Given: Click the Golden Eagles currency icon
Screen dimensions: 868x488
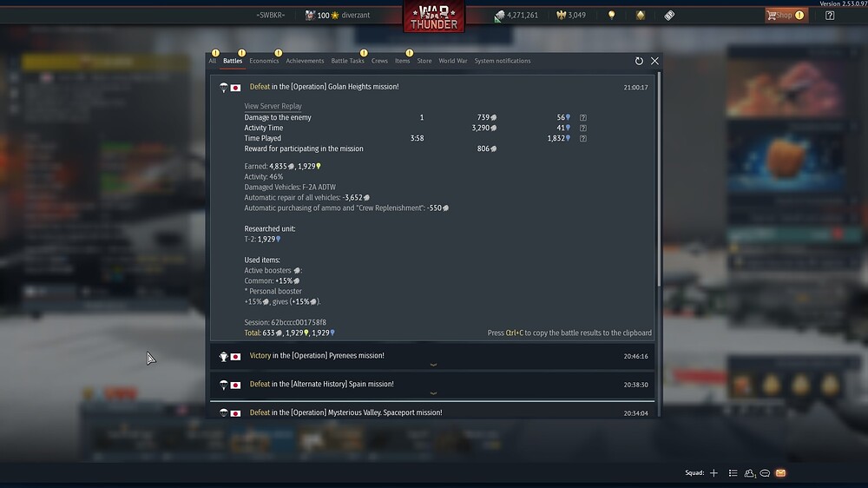Looking at the screenshot, I should pos(562,16).
